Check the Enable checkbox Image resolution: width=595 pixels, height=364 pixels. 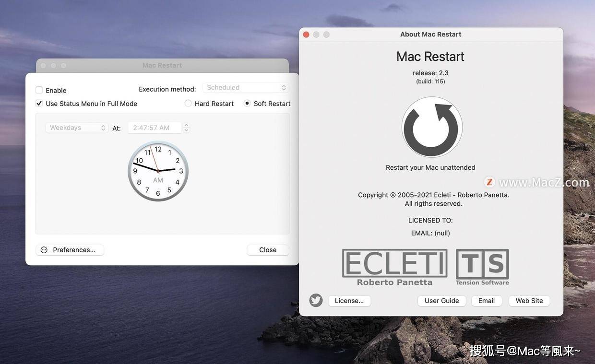[38, 90]
